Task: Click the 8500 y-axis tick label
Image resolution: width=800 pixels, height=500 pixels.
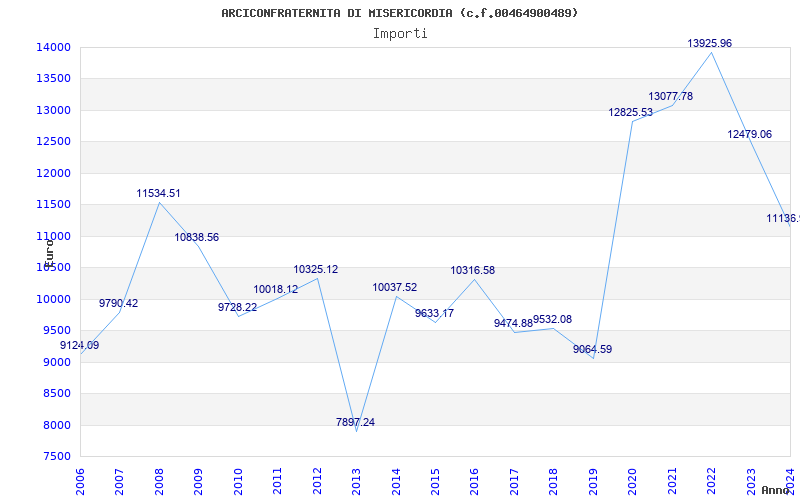Action: click(56, 393)
